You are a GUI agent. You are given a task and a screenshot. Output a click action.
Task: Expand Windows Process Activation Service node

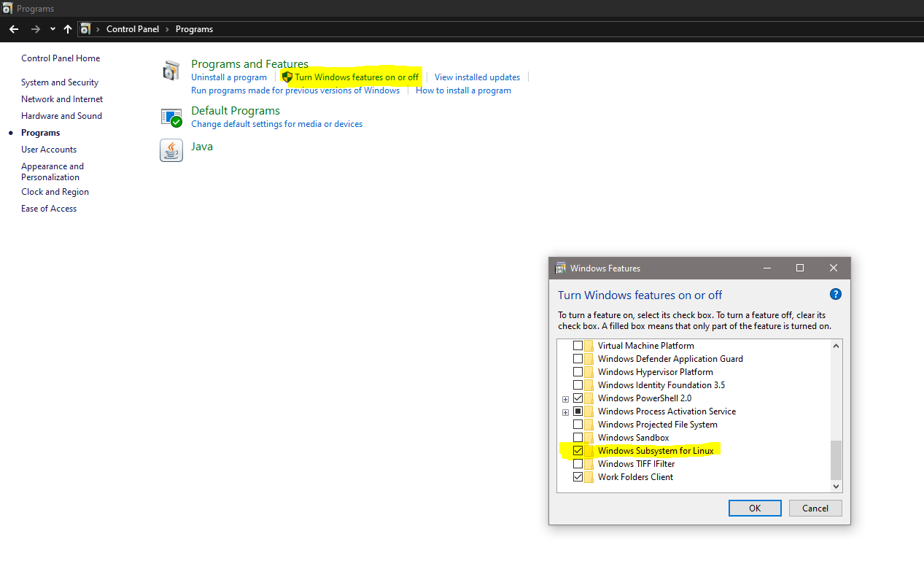click(x=565, y=412)
